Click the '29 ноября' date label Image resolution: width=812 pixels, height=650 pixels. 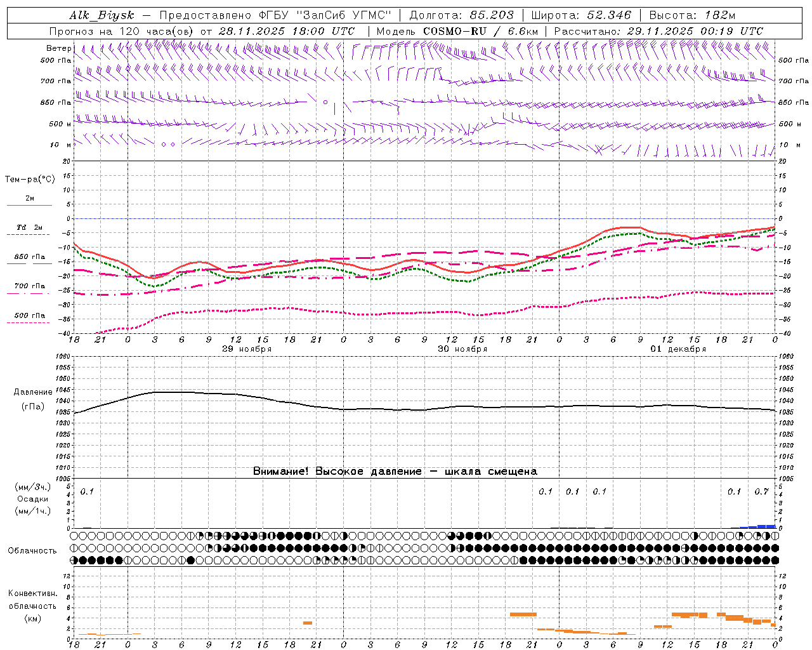pos(247,349)
